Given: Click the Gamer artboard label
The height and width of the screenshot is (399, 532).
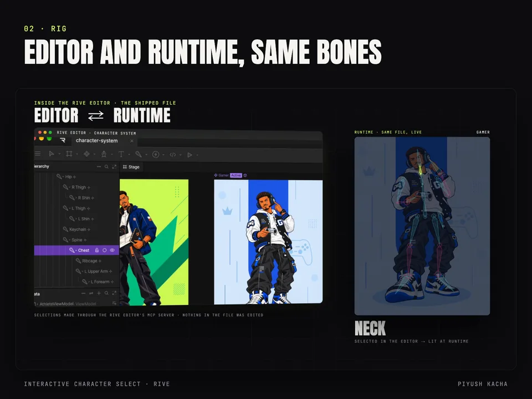Looking at the screenshot, I should click(x=223, y=176).
